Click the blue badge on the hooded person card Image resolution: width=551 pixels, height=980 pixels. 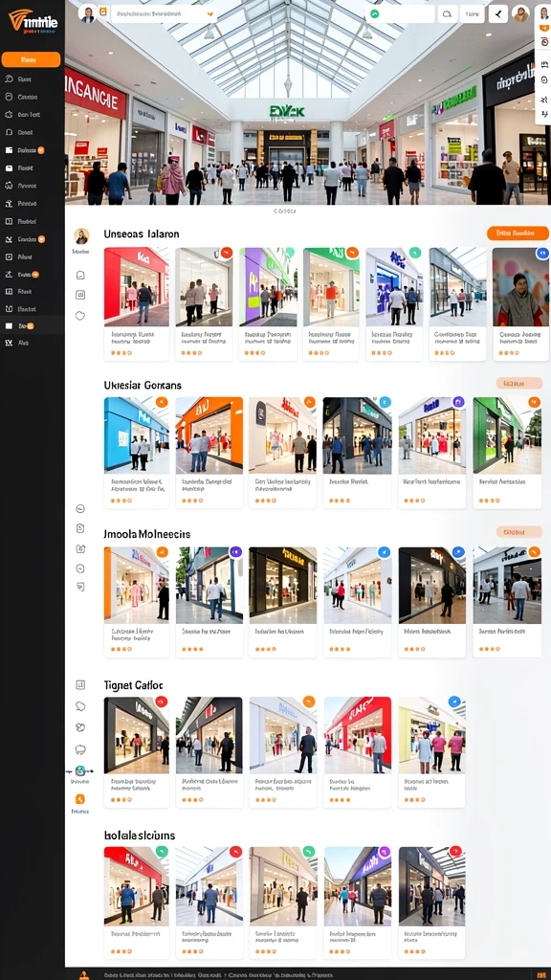542,253
